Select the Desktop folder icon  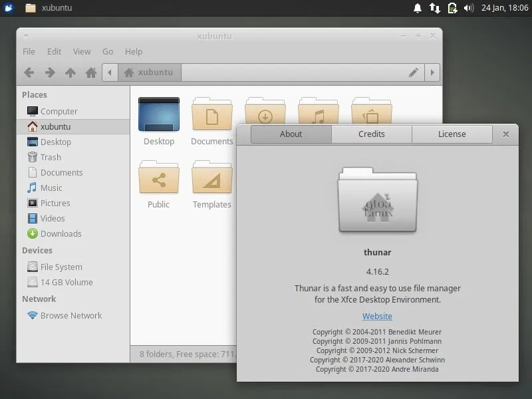coord(159,114)
